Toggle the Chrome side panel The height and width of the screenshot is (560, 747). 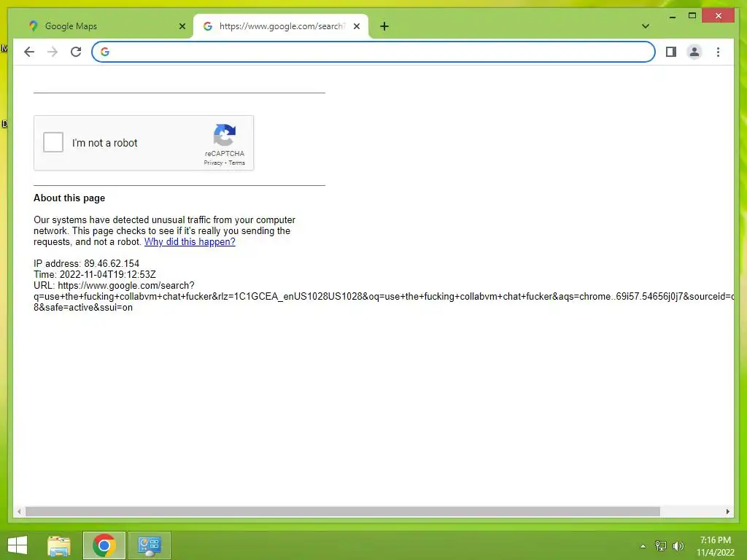coord(671,52)
